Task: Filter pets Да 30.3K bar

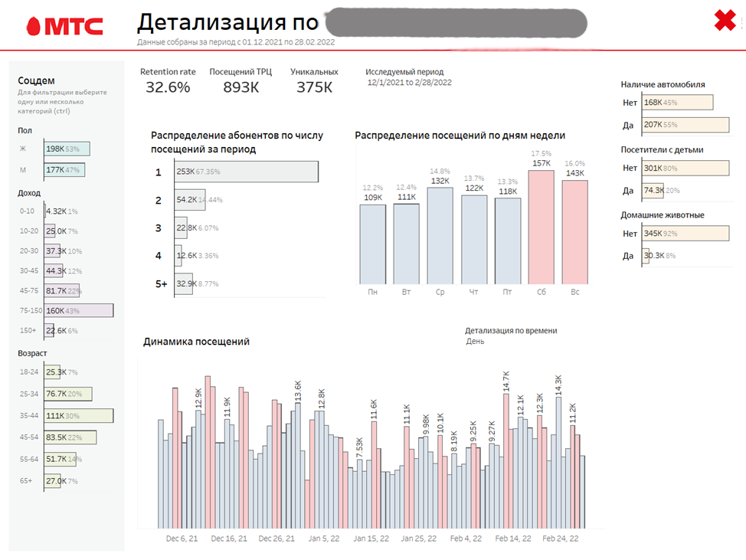Action: pos(645,256)
